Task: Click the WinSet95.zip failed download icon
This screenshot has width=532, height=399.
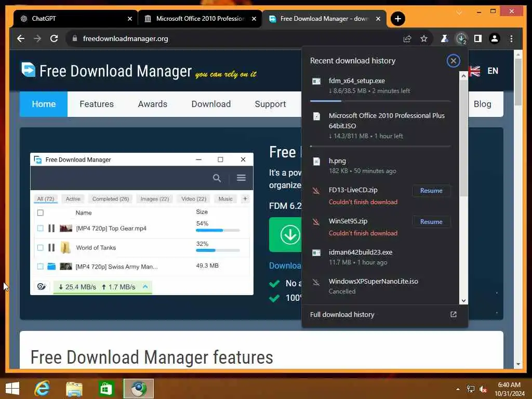Action: [316, 222]
